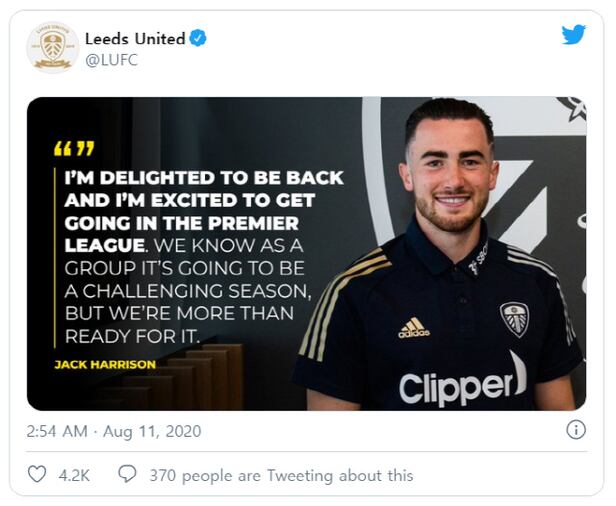Screen dimensions: 616x506
Task: Click the JACK HARRISON yellow name caption
Action: pyautogui.click(x=105, y=365)
